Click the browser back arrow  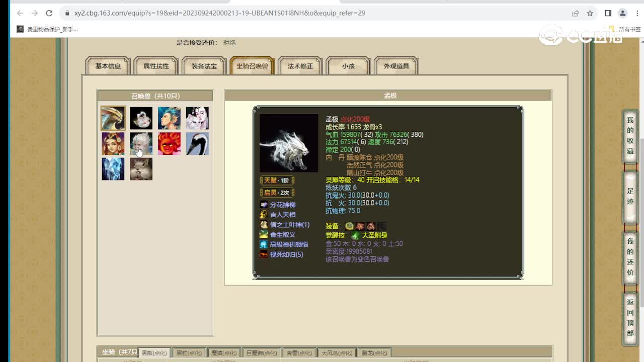click(x=20, y=13)
